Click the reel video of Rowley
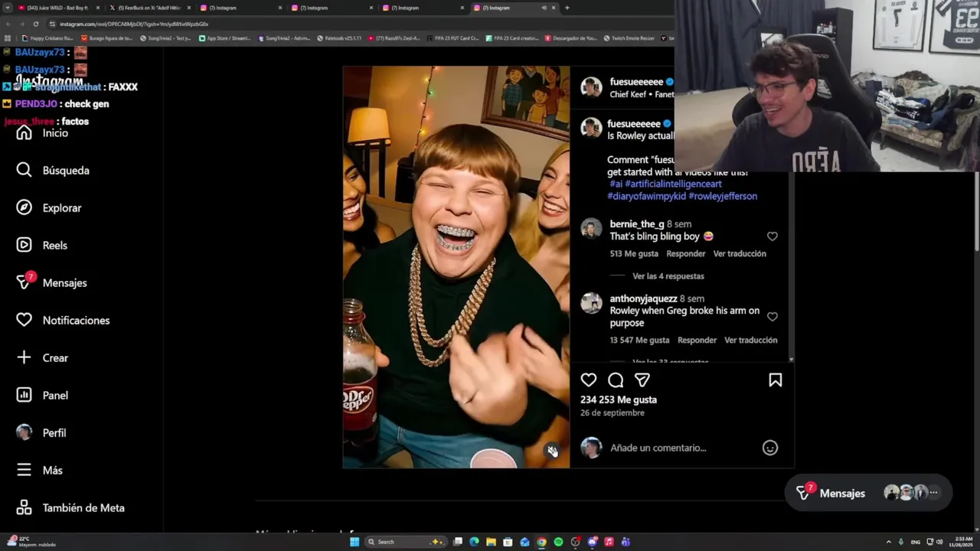The width and height of the screenshot is (980, 551). click(456, 267)
